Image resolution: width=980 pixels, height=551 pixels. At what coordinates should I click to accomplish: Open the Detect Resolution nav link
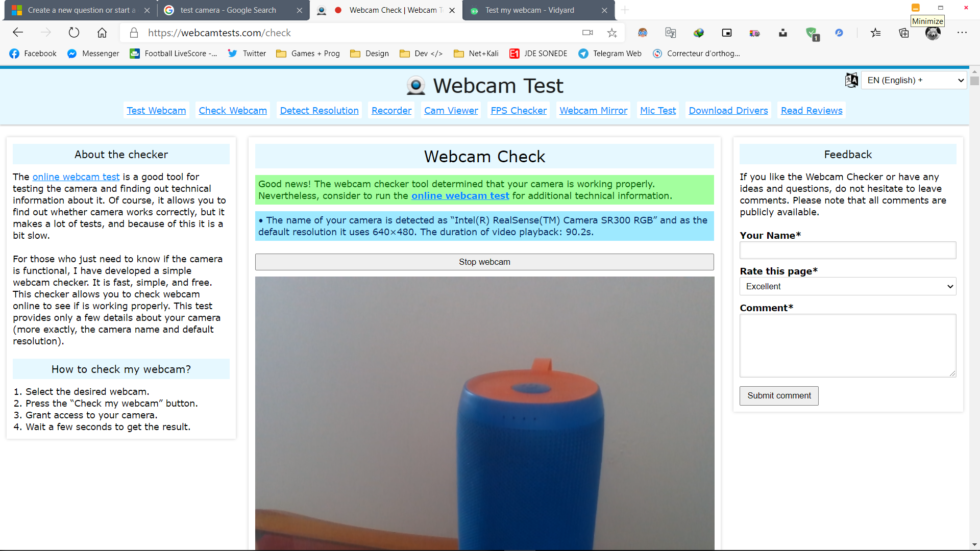pos(319,111)
